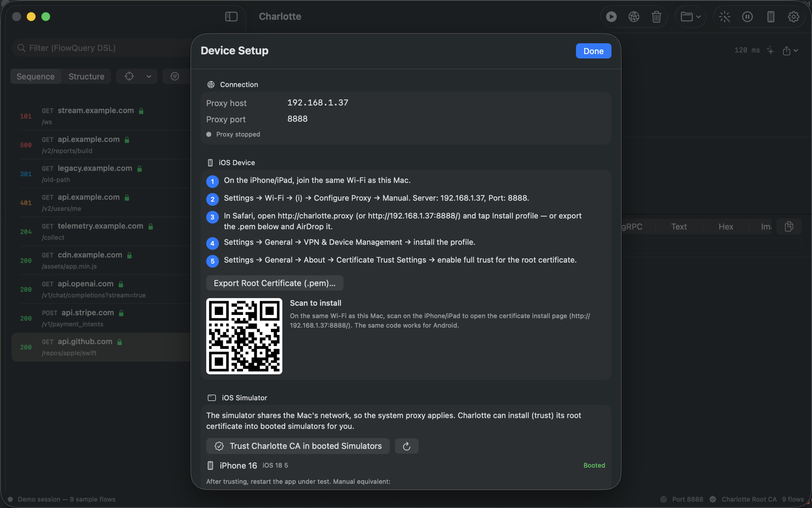Select the api.openai.com chat completions flow
This screenshot has height=508, width=812.
coord(100,289)
